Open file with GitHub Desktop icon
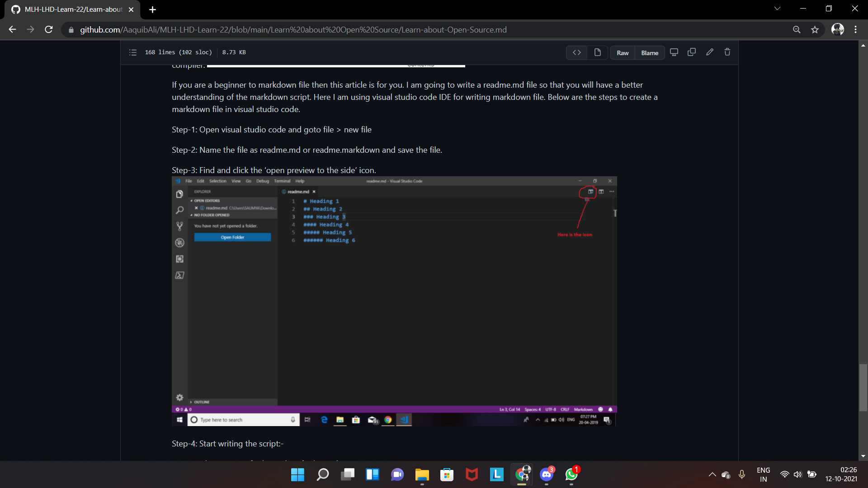Image resolution: width=868 pixels, height=488 pixels. [x=674, y=52]
